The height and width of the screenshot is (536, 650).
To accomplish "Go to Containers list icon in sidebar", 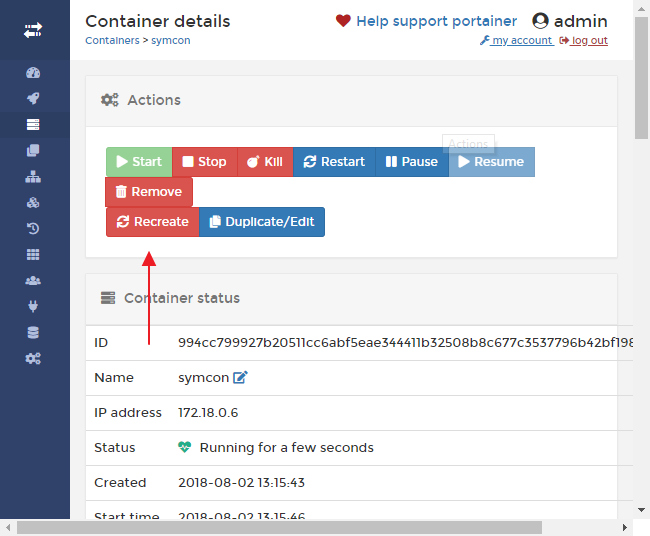I will click(33, 124).
